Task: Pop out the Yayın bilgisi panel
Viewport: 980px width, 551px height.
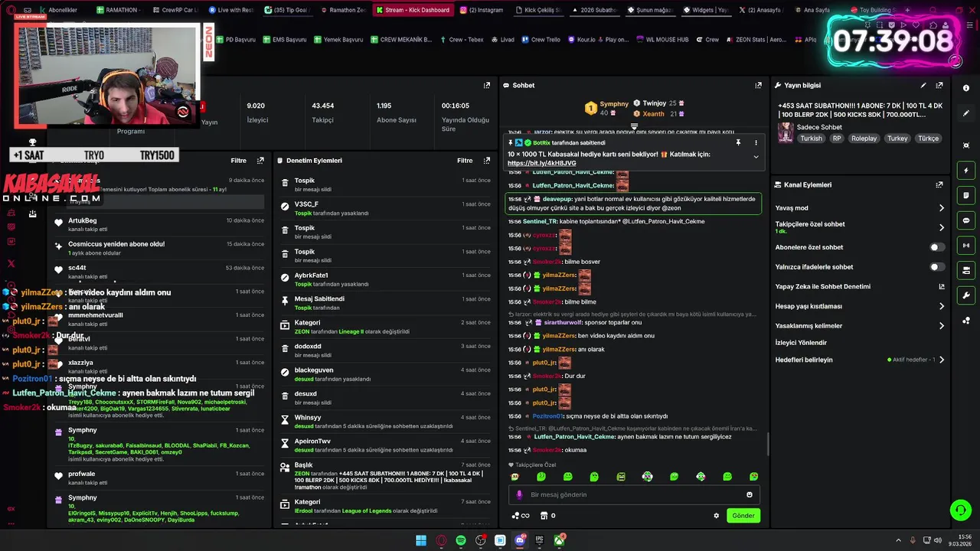Action: coord(939,86)
